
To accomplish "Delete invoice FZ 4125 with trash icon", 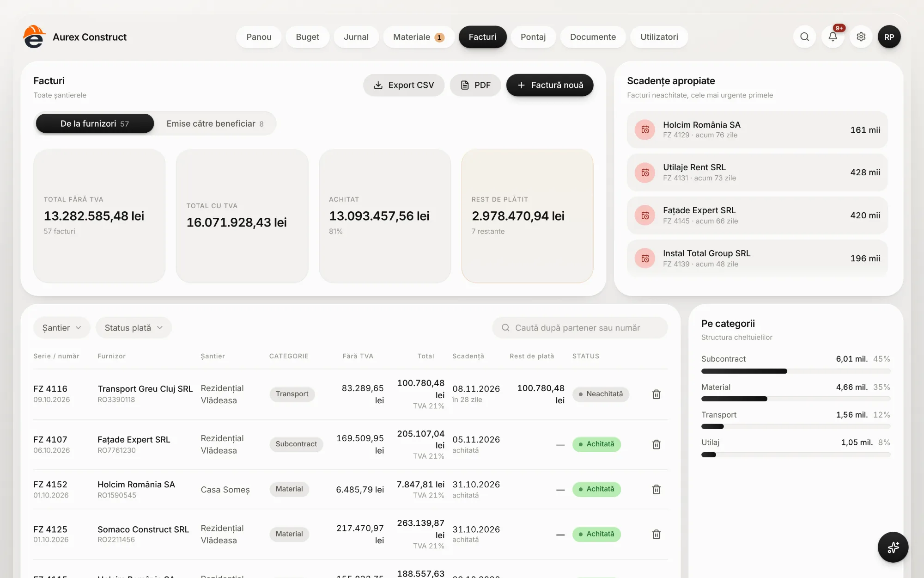I will coord(656,534).
